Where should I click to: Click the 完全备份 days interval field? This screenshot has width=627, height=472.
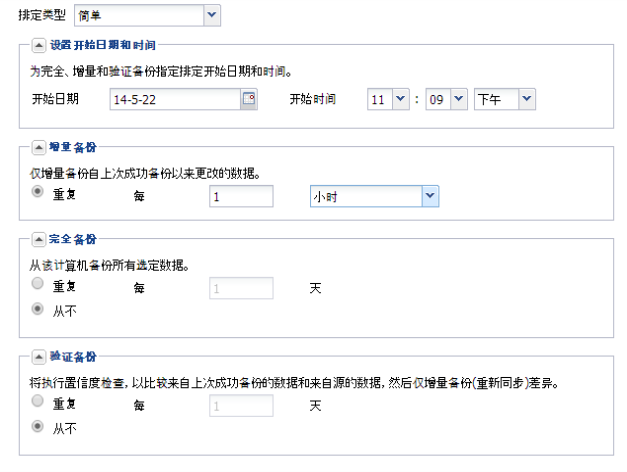(x=241, y=288)
